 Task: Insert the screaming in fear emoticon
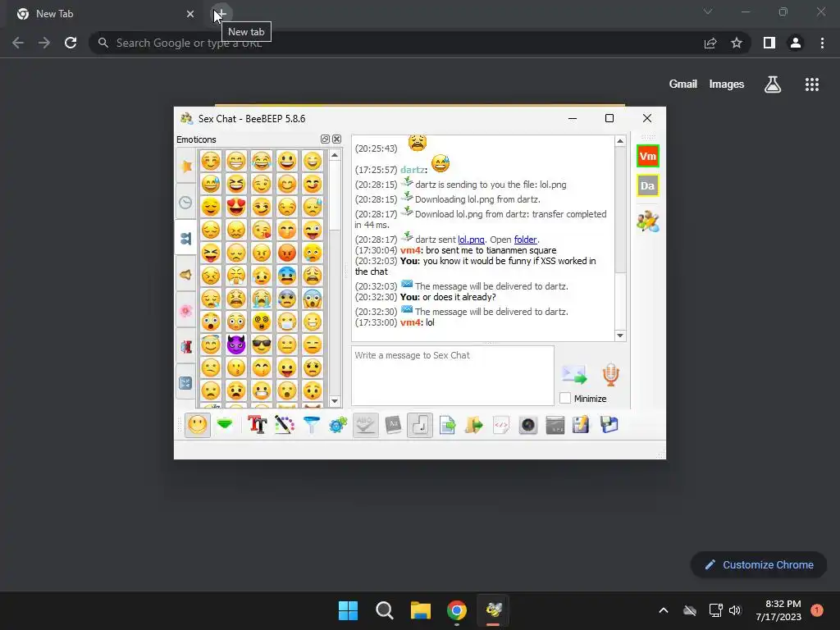(313, 299)
